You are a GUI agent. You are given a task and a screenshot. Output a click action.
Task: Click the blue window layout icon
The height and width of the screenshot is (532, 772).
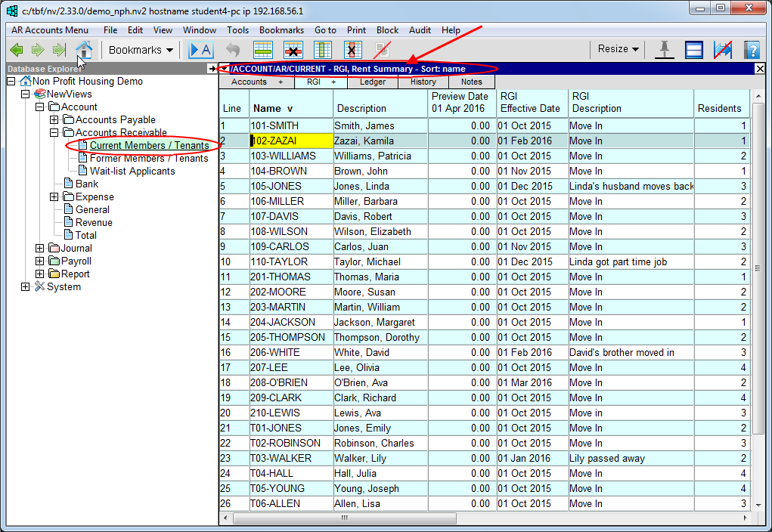click(x=694, y=50)
